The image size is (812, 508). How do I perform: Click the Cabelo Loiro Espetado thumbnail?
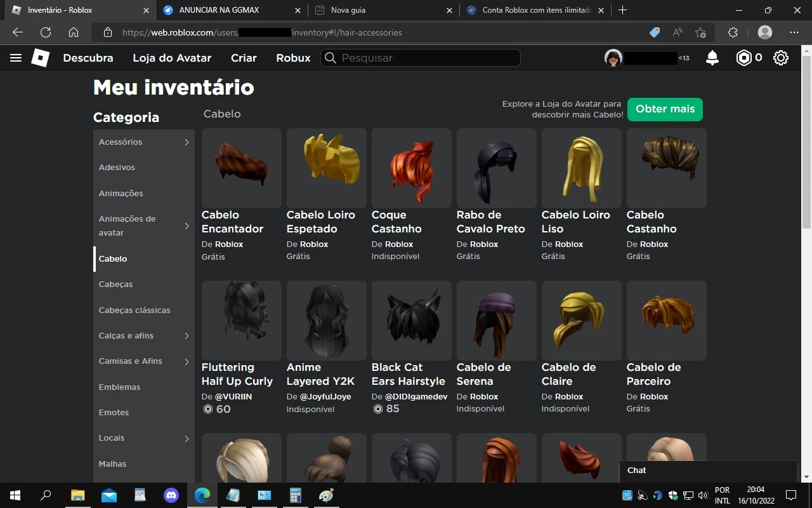pyautogui.click(x=327, y=168)
